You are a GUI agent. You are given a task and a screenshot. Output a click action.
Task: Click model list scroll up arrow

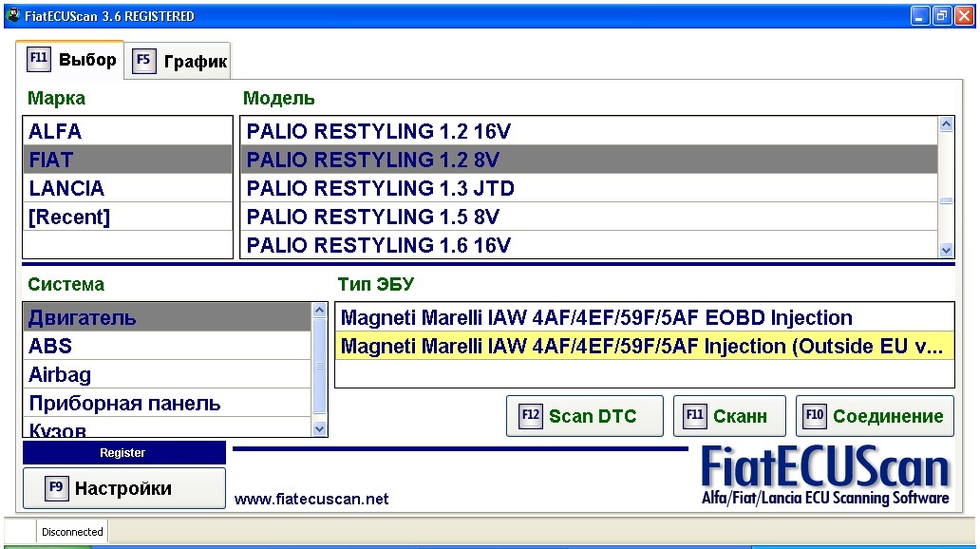(x=946, y=123)
